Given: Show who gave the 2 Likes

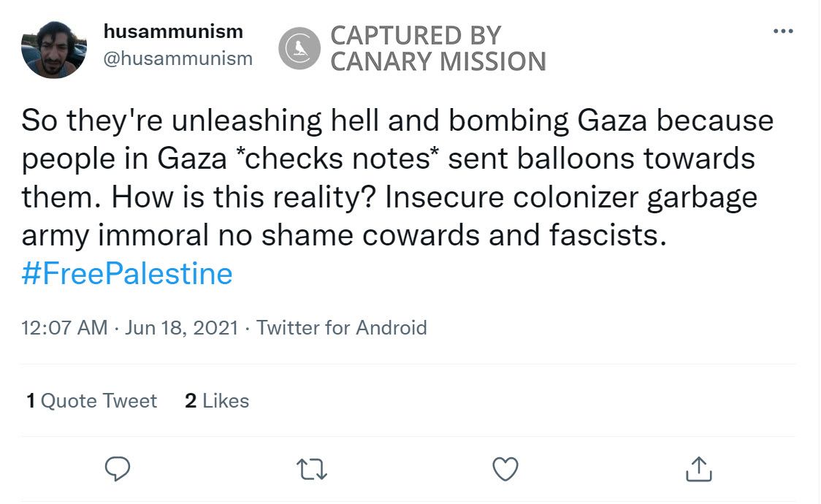Looking at the screenshot, I should point(217,401).
